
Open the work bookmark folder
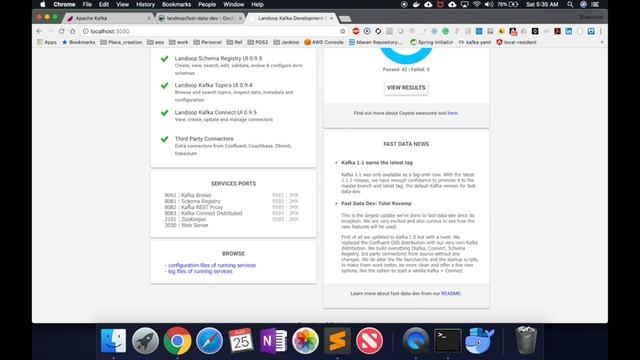179,42
